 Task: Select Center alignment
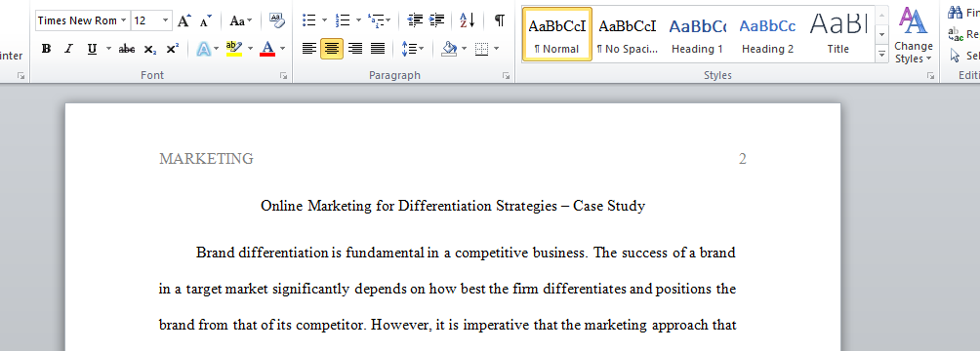pyautogui.click(x=332, y=49)
